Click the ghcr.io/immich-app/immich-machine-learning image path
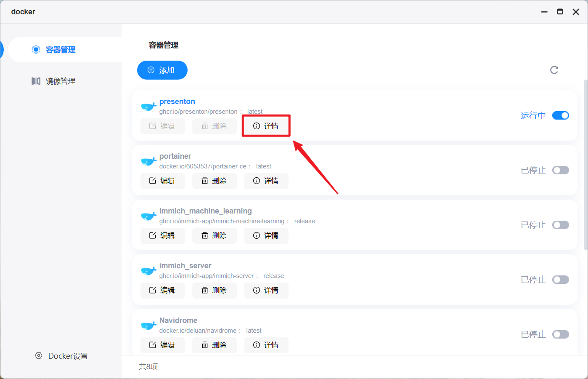The width and height of the screenshot is (588, 379). pos(222,221)
